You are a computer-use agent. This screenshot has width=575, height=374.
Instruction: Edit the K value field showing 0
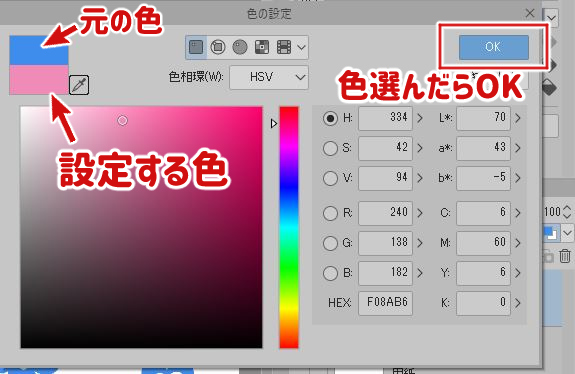483,303
